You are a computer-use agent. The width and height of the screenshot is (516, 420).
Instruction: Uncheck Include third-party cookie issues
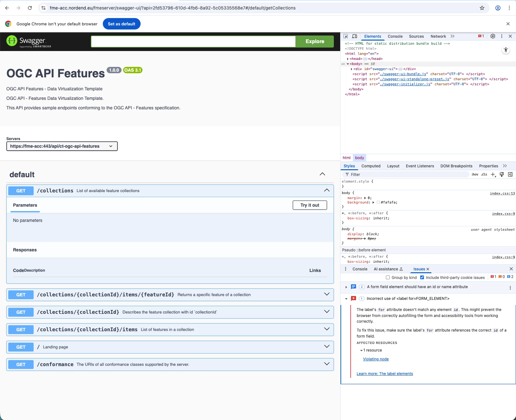[422, 277]
